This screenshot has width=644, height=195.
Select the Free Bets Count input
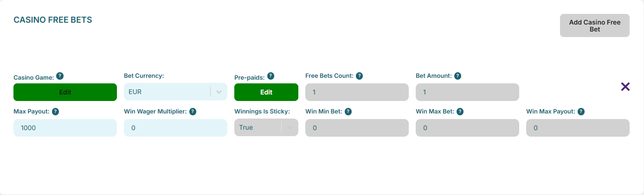357,92
